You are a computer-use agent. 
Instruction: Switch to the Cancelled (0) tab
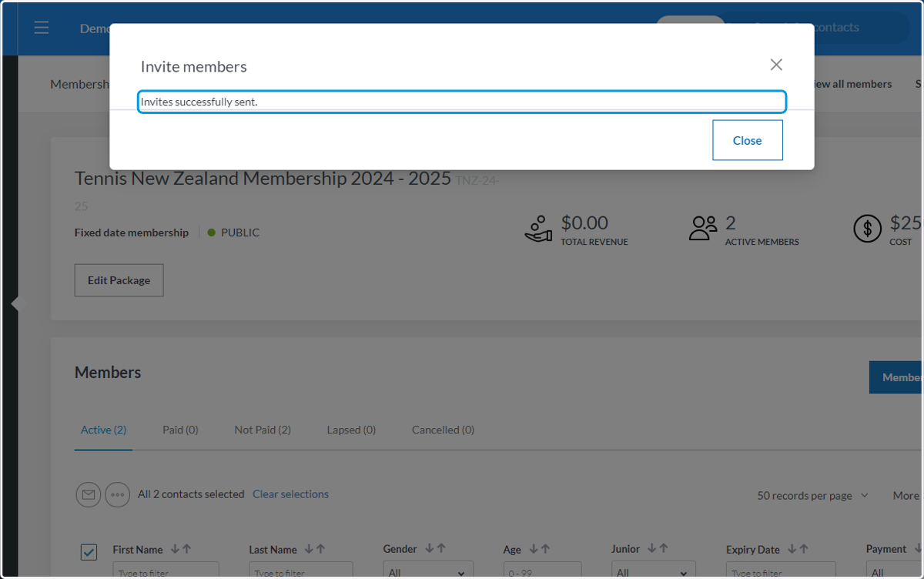443,430
